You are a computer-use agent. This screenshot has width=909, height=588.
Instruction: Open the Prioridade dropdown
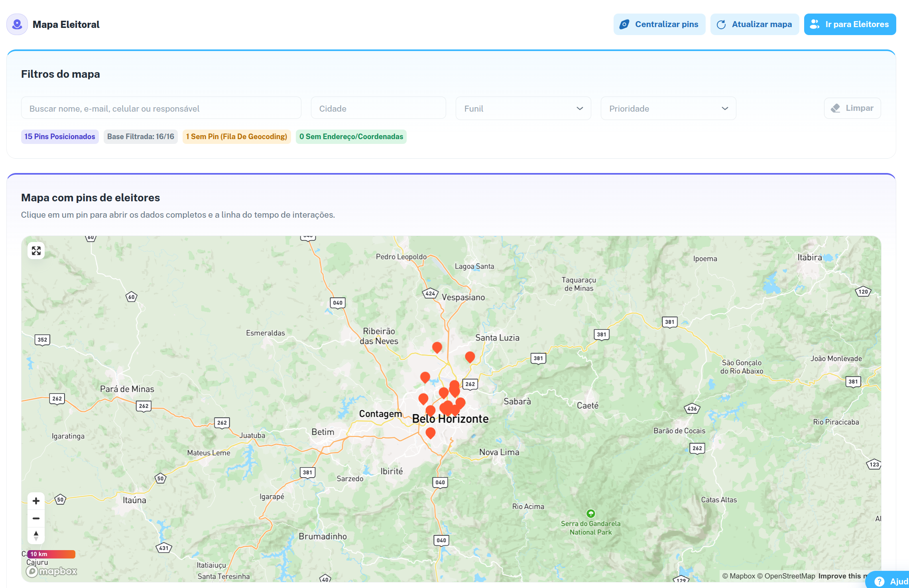(x=668, y=108)
